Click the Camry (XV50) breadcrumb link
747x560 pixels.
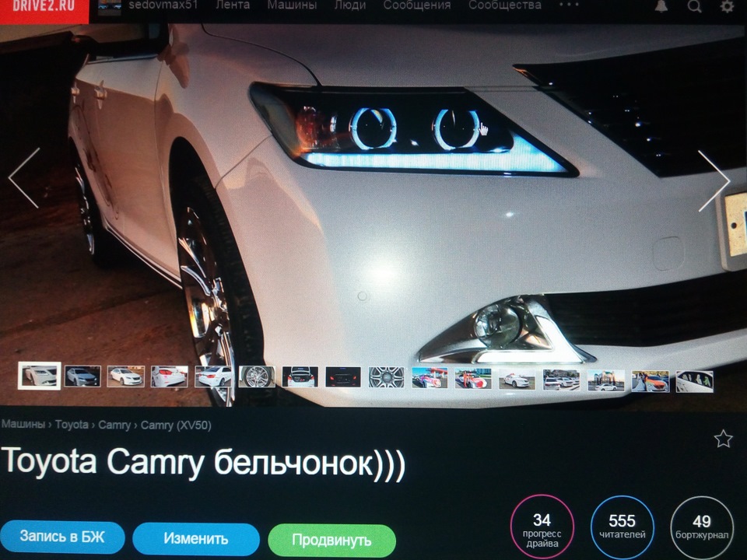(176, 425)
